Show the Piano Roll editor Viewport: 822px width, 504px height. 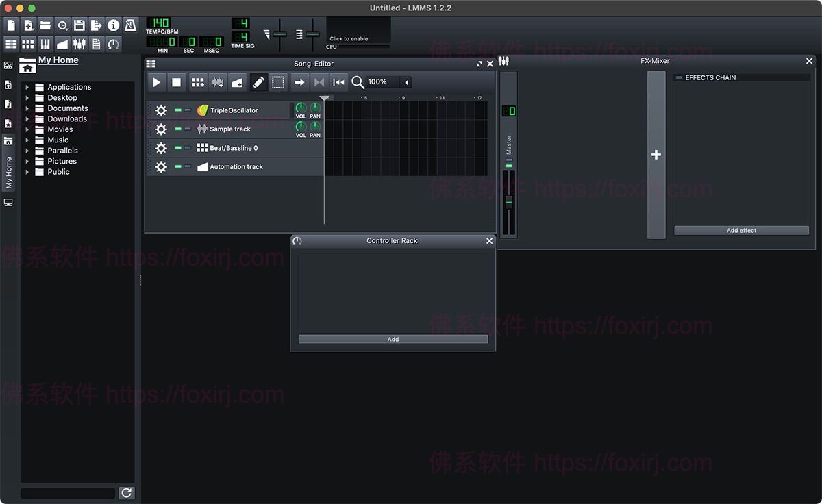click(45, 42)
